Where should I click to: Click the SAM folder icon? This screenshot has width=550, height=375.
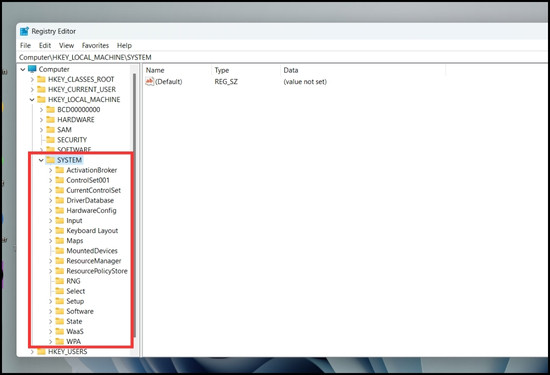(x=51, y=130)
